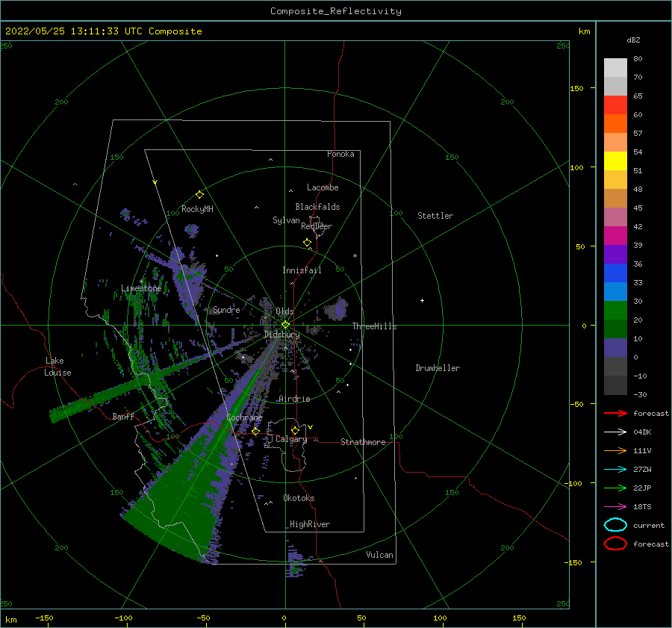Viewport: 672px width, 628px height.
Task: Click the red 65 dBZ color swatch
Action: pos(615,105)
